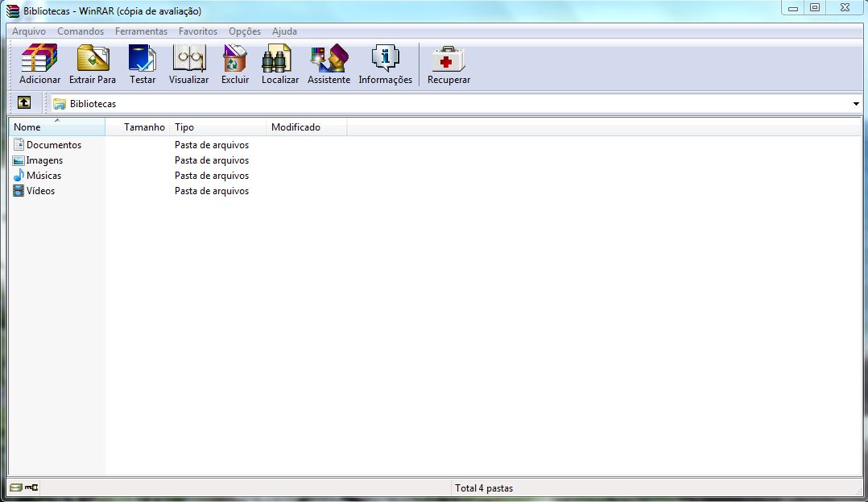This screenshot has width=868, height=502.
Task: Open the Ajuda menu
Action: [x=284, y=31]
